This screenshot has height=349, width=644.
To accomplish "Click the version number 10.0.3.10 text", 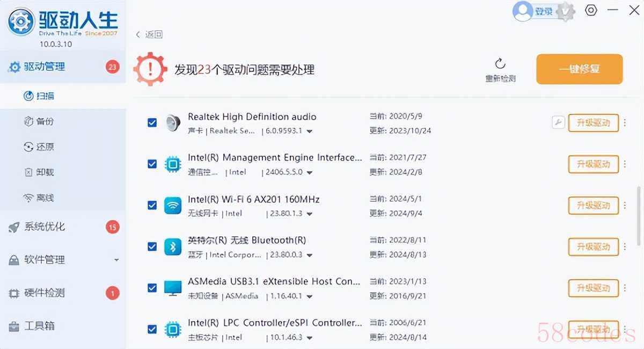I will [56, 44].
